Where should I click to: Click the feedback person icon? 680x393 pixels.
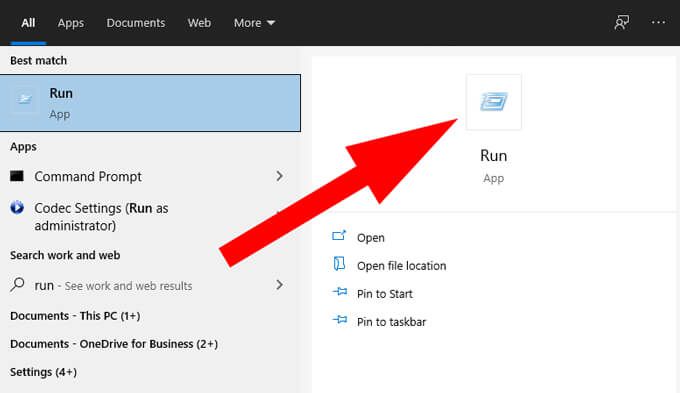pyautogui.click(x=621, y=22)
